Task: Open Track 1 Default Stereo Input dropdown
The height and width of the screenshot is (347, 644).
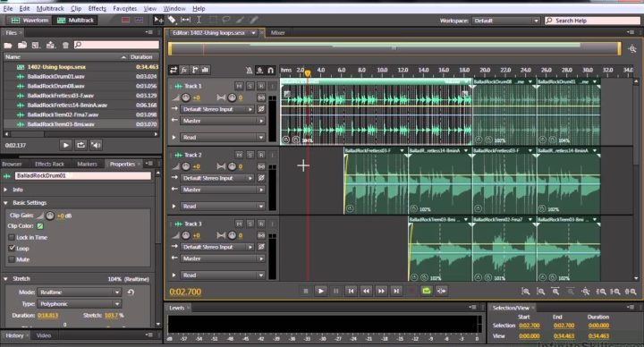Action: click(x=217, y=109)
